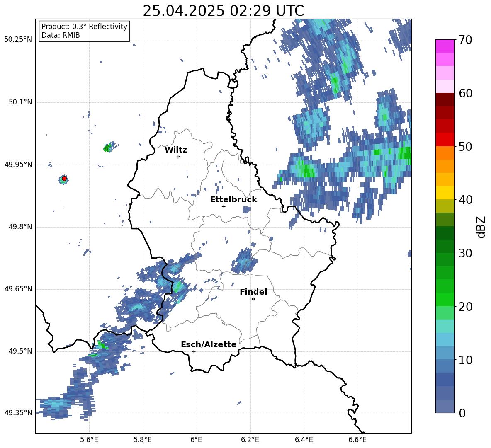Viewport: 491px width, 448px height.
Task: Click the 6°E longitude label
Action: (196, 440)
